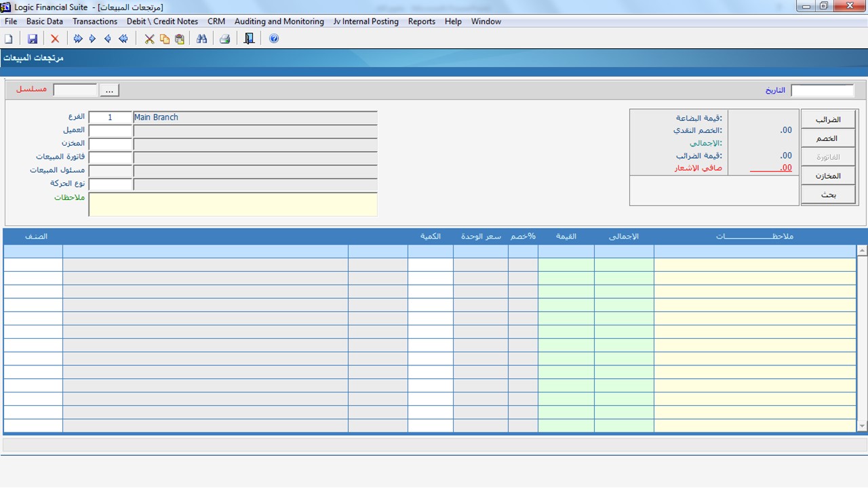Open search with the binoculars icon
The image size is (868, 488).
pyautogui.click(x=201, y=39)
